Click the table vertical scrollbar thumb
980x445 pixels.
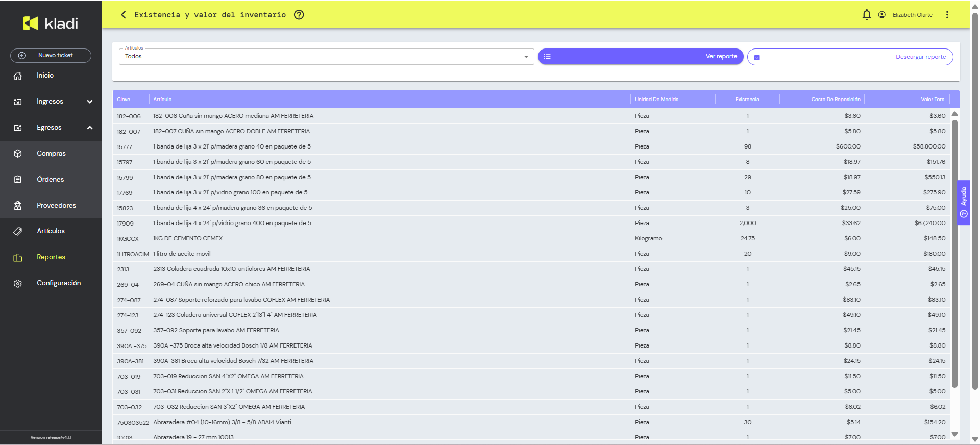(954, 254)
